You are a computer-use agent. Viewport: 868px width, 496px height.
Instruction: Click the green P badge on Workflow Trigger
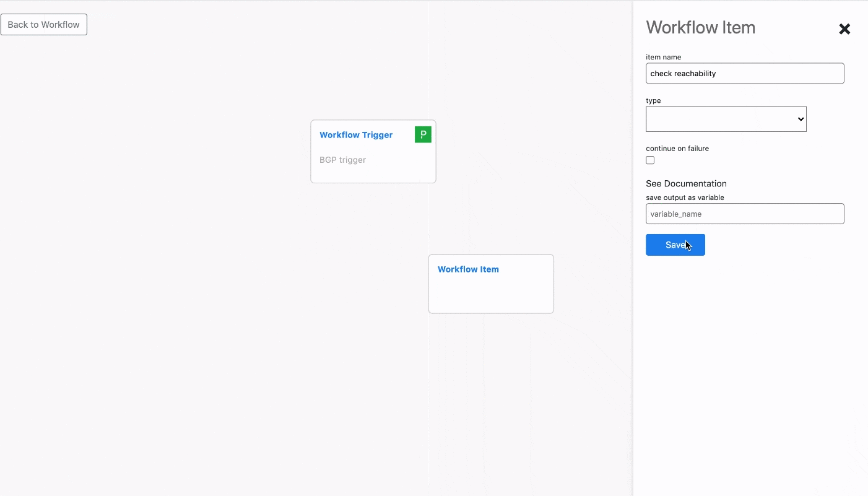tap(423, 134)
